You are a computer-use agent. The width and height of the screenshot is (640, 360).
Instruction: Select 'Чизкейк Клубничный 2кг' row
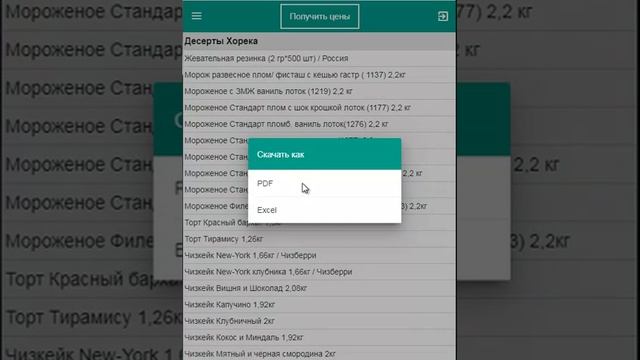click(319, 321)
